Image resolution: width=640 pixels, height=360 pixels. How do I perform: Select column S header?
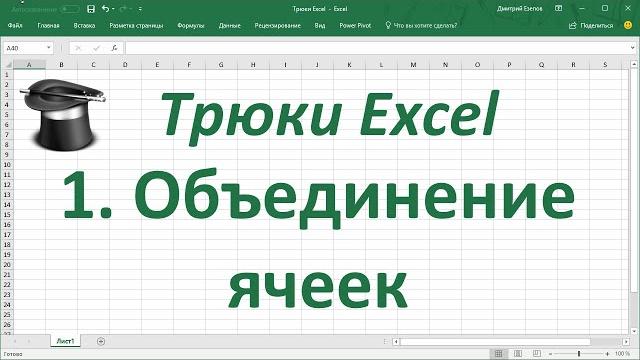coord(605,64)
